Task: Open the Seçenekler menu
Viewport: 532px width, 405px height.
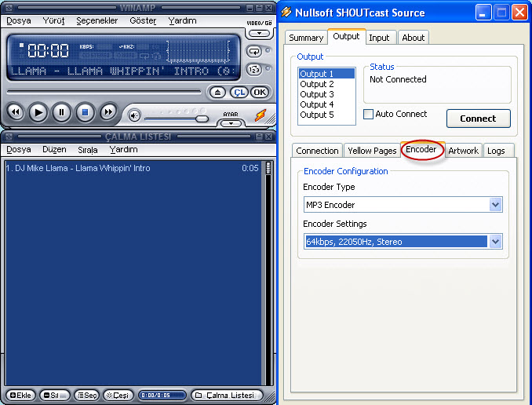Action: tap(97, 20)
